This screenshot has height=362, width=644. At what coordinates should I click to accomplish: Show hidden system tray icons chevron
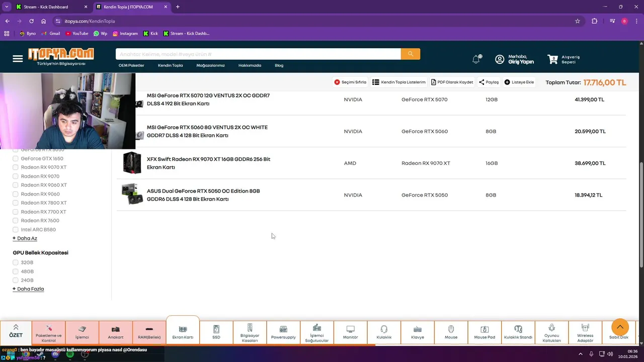point(581,354)
